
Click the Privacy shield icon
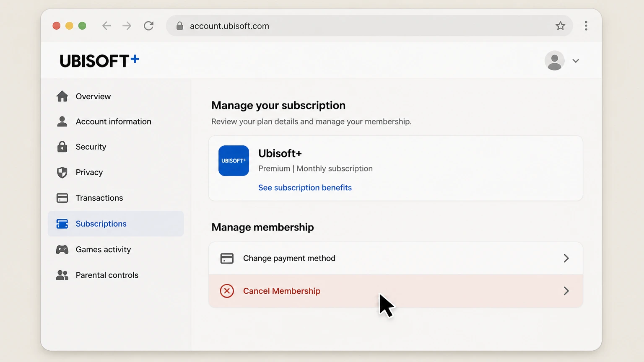click(62, 172)
